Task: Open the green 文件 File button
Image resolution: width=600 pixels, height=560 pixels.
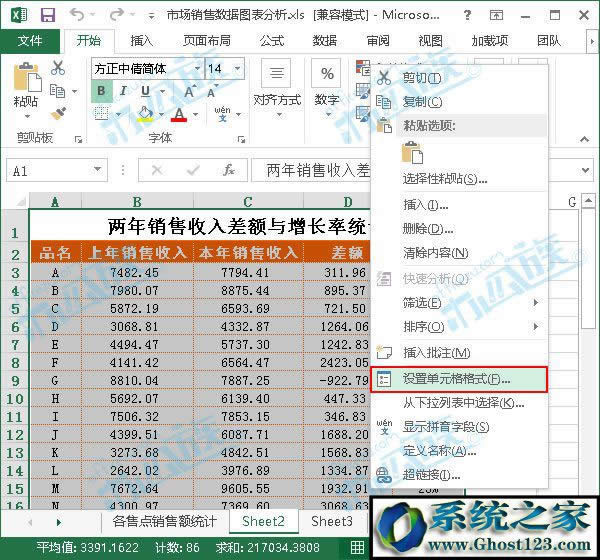Action: pyautogui.click(x=30, y=41)
